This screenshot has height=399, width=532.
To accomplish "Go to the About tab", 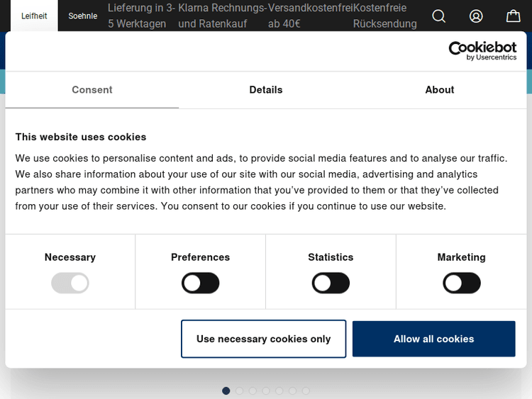I will pos(439,90).
